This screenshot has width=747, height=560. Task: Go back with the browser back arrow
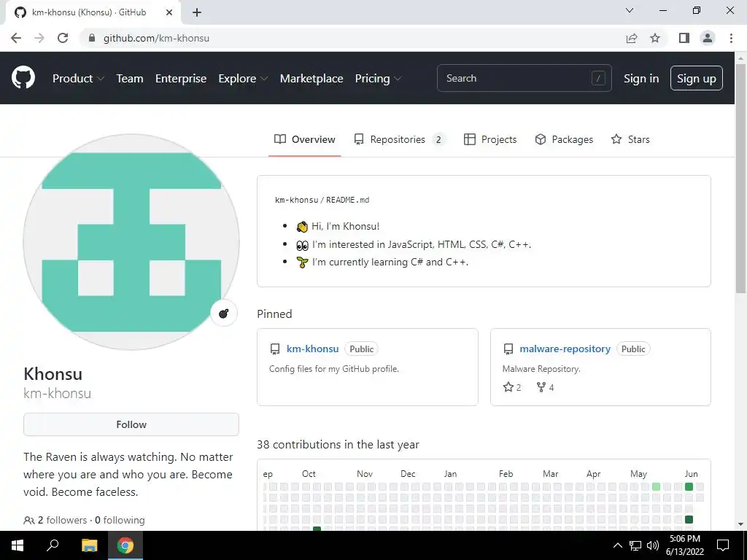(x=16, y=38)
